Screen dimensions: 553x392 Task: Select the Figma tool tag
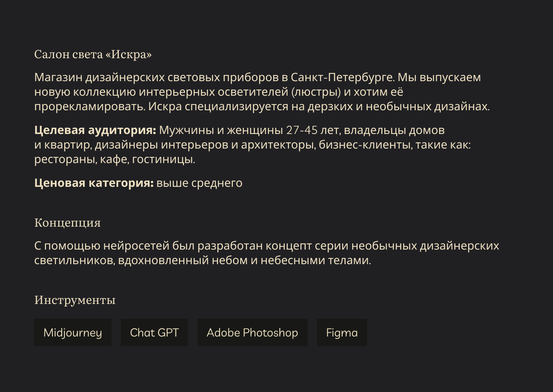tap(342, 332)
